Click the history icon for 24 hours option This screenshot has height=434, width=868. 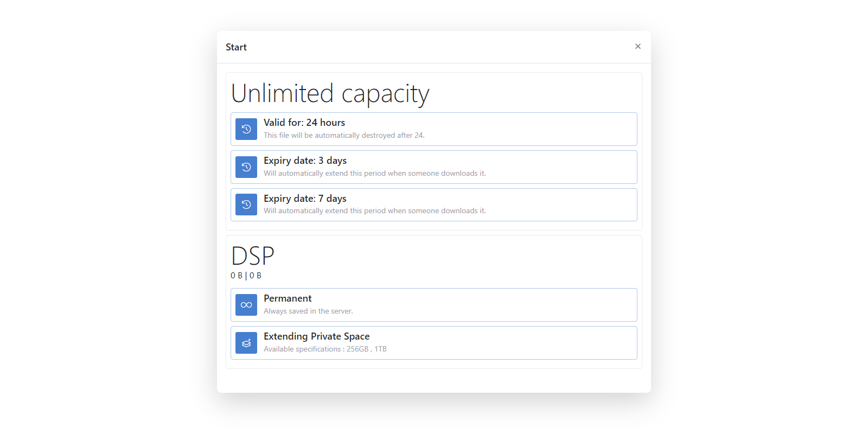[x=246, y=129]
